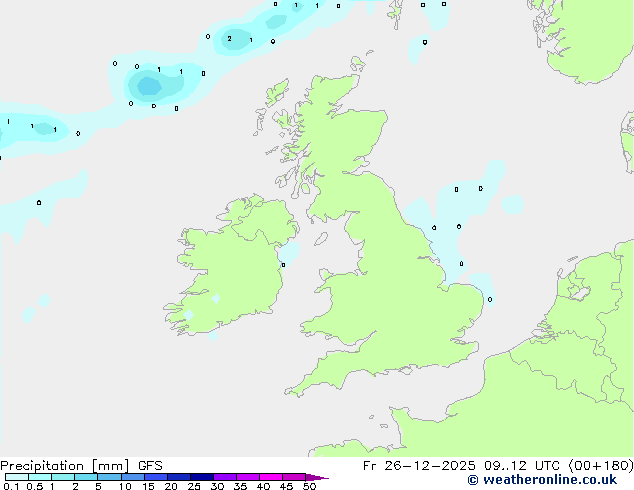Click the 30–35 mm purple legend swatch
634x490 pixels.
tap(225, 477)
